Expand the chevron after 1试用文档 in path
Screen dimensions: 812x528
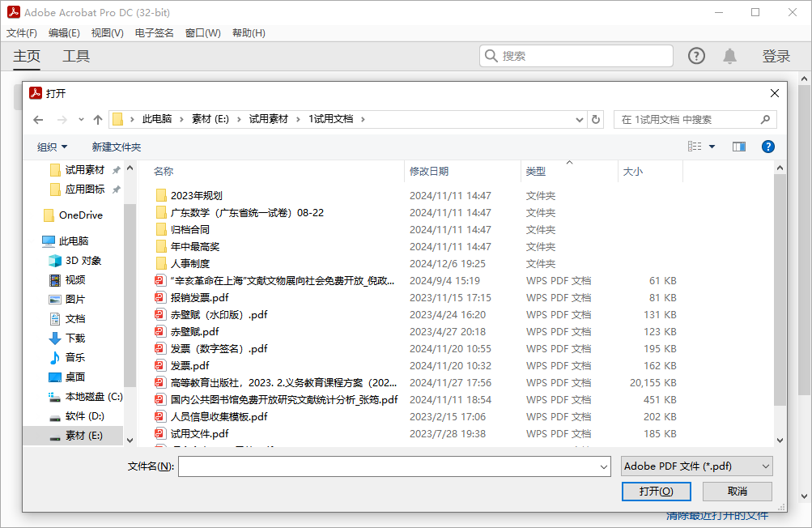click(x=363, y=119)
